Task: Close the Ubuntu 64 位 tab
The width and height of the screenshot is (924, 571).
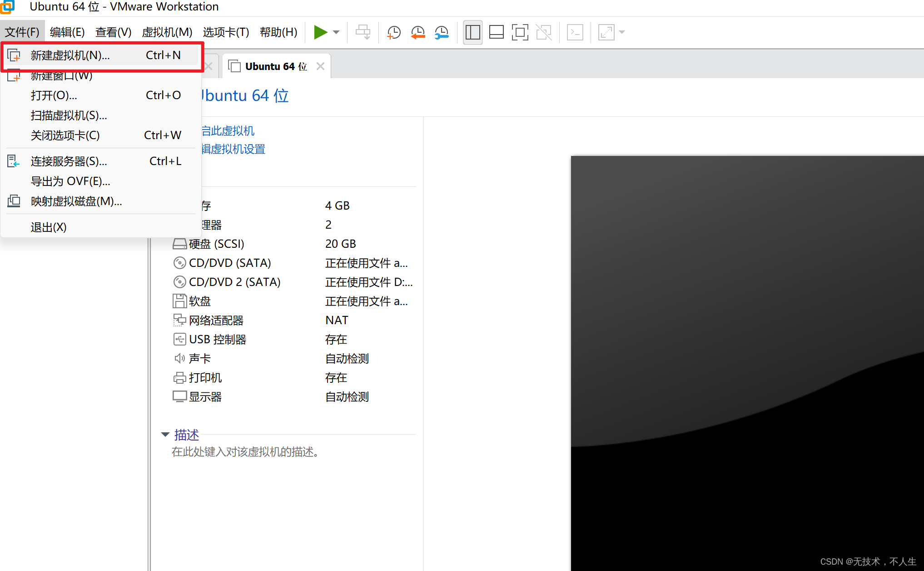Action: click(x=320, y=66)
